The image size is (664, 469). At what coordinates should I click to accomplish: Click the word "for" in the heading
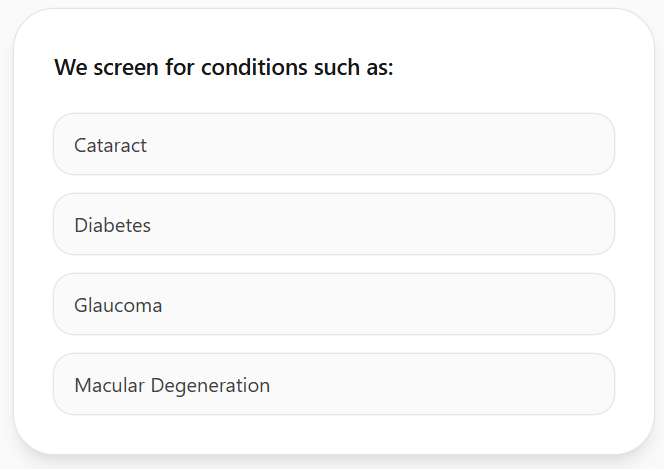pyautogui.click(x=178, y=68)
